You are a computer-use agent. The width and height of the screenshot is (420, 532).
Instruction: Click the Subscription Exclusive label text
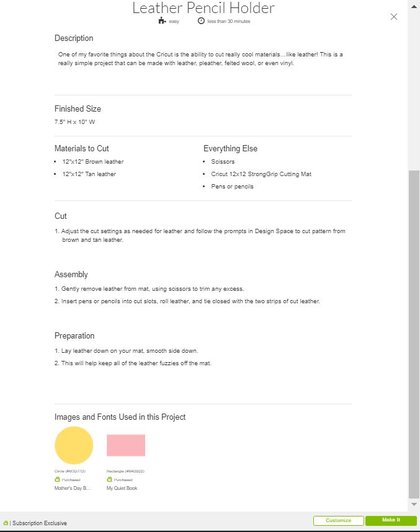(39, 523)
